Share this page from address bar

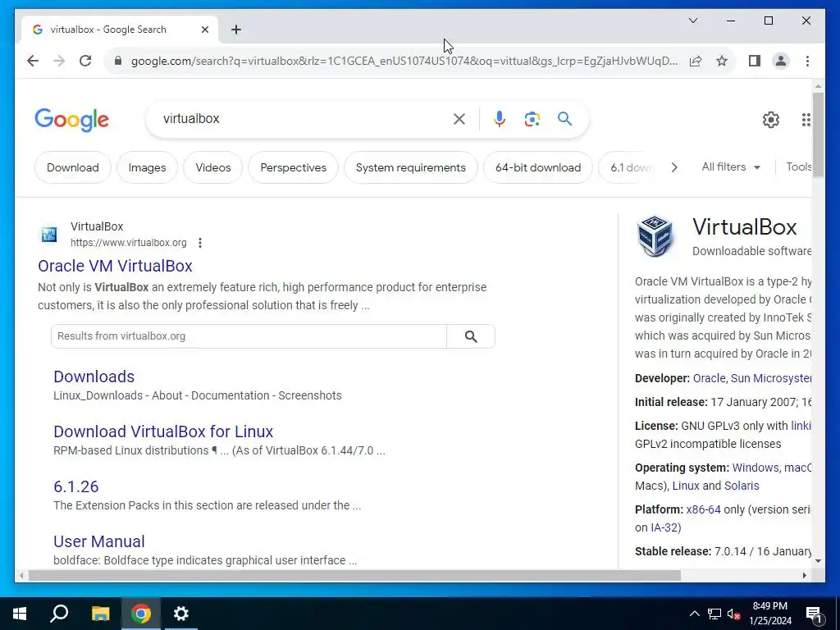[x=696, y=61]
